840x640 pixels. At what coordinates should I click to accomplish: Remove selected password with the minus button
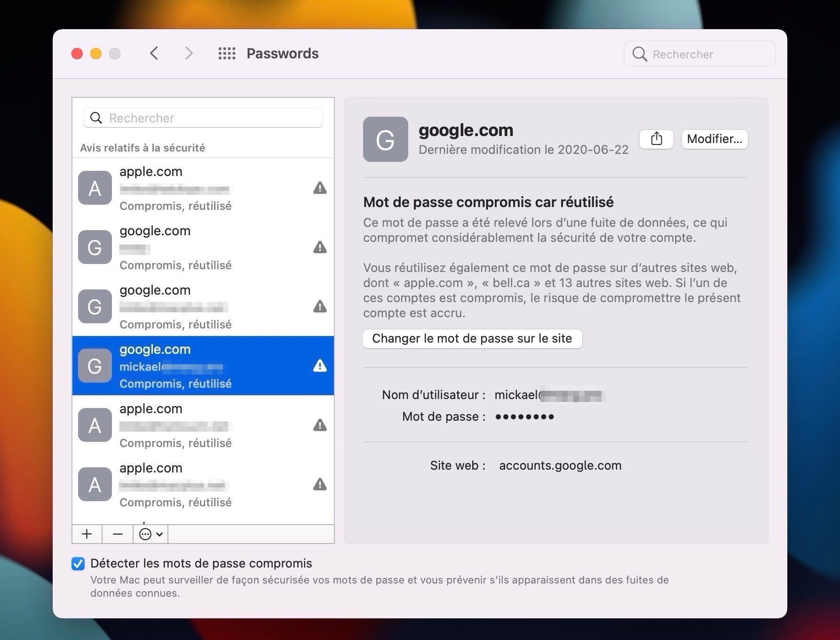pos(118,534)
